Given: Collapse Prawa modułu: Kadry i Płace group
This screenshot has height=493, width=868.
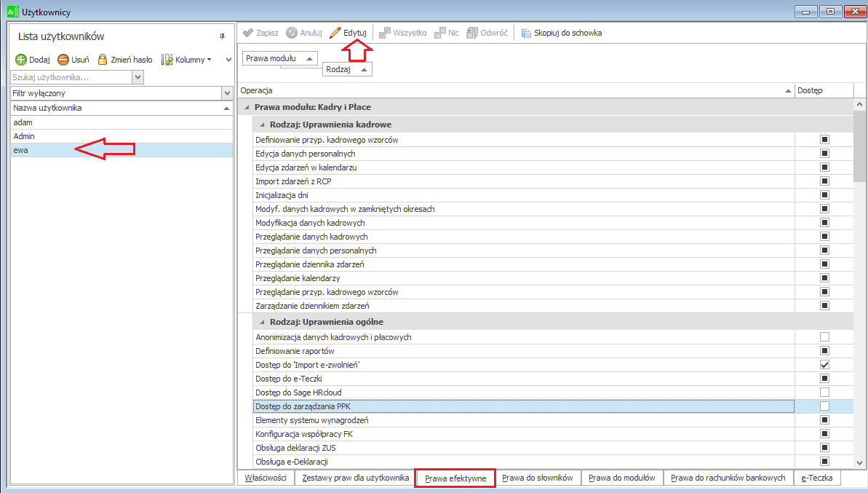Looking at the screenshot, I should pyautogui.click(x=247, y=108).
